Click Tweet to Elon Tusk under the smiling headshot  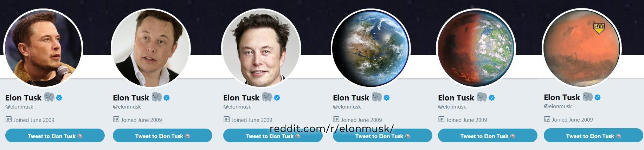273,136
